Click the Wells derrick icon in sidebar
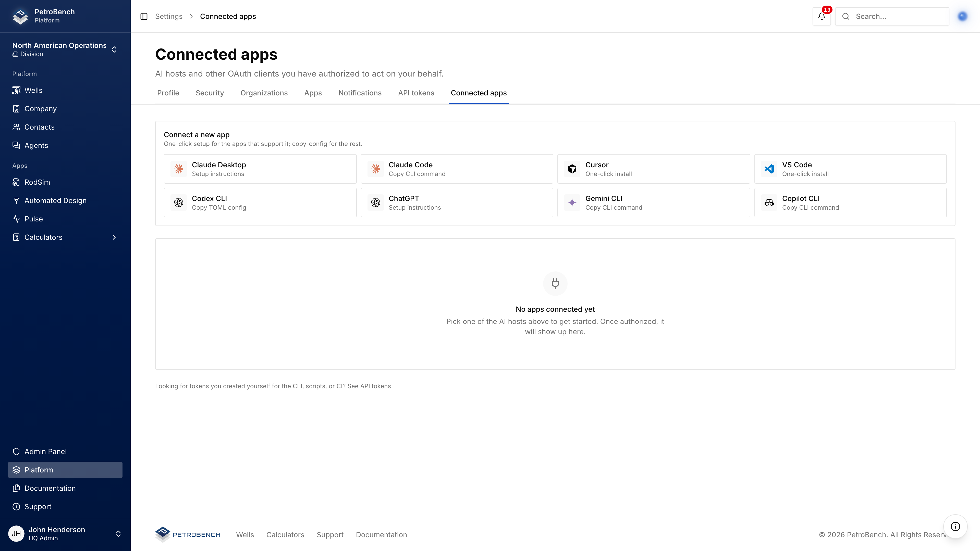This screenshot has width=980, height=551. click(16, 91)
